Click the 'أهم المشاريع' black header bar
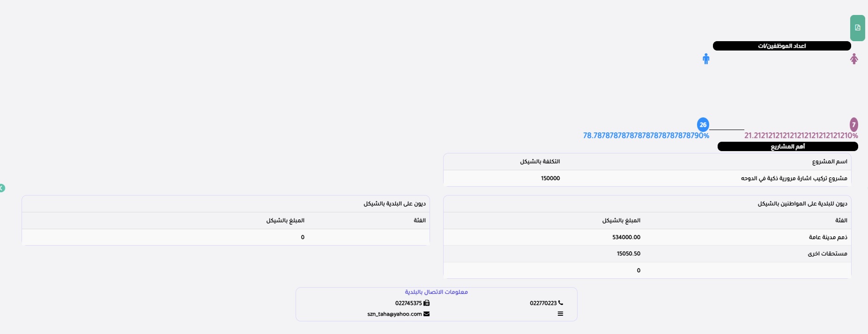The image size is (868, 334). pos(787,146)
